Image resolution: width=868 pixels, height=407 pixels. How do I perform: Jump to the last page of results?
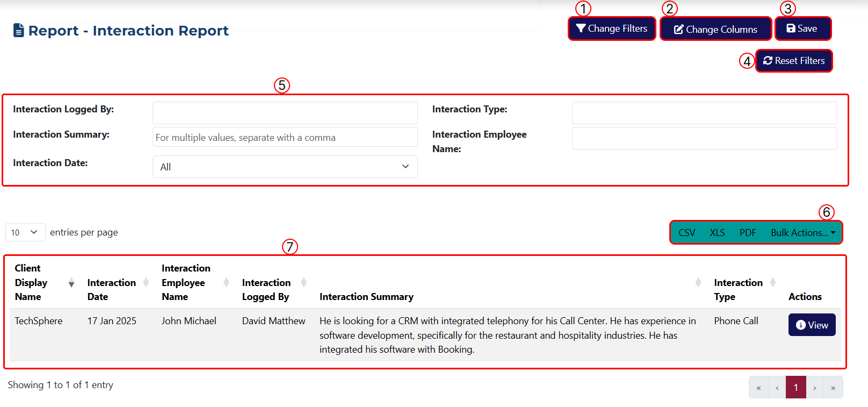[833, 387]
